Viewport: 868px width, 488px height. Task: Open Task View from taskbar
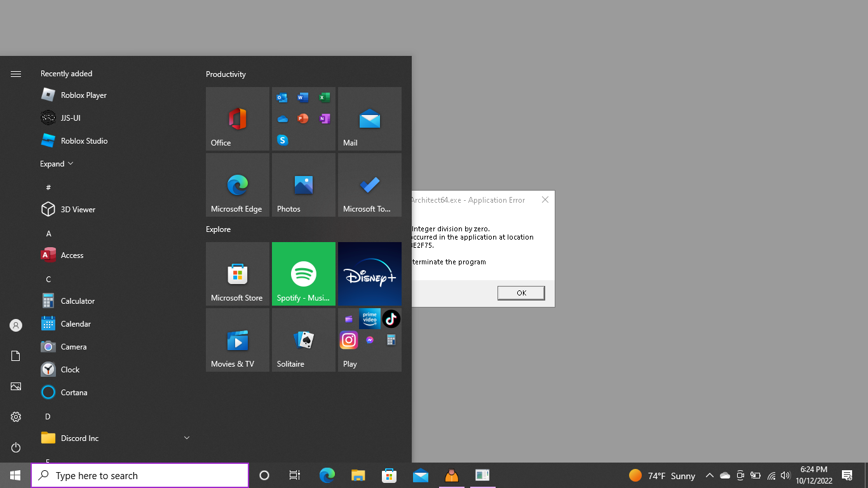[295, 475]
